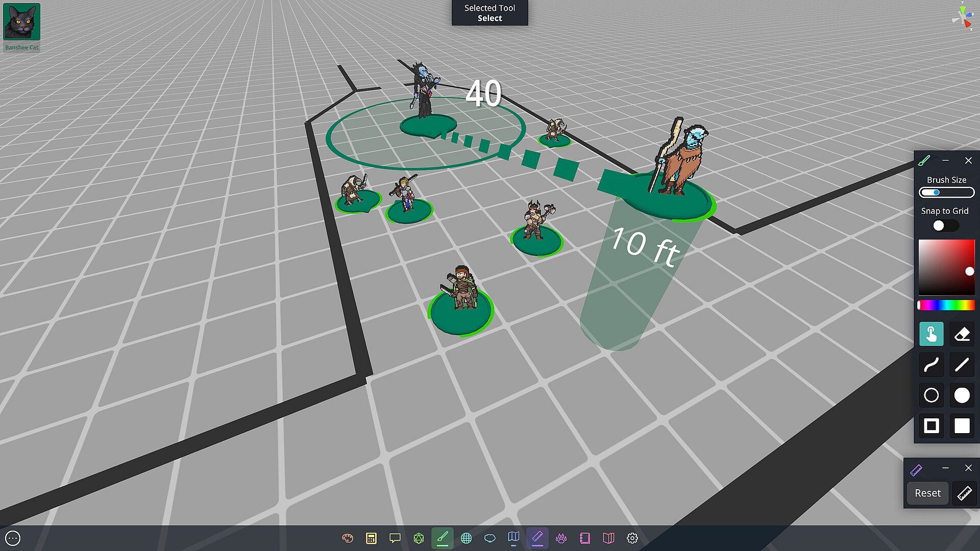Screen dimensions: 980x551
Task: Select the straight line drawing tool
Action: 962,365
